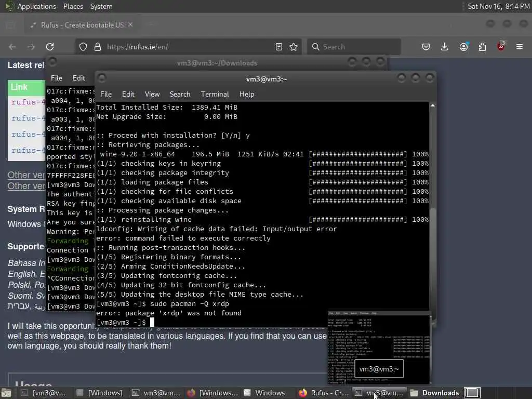
Task: Go forward in Firefox history
Action: point(31,47)
